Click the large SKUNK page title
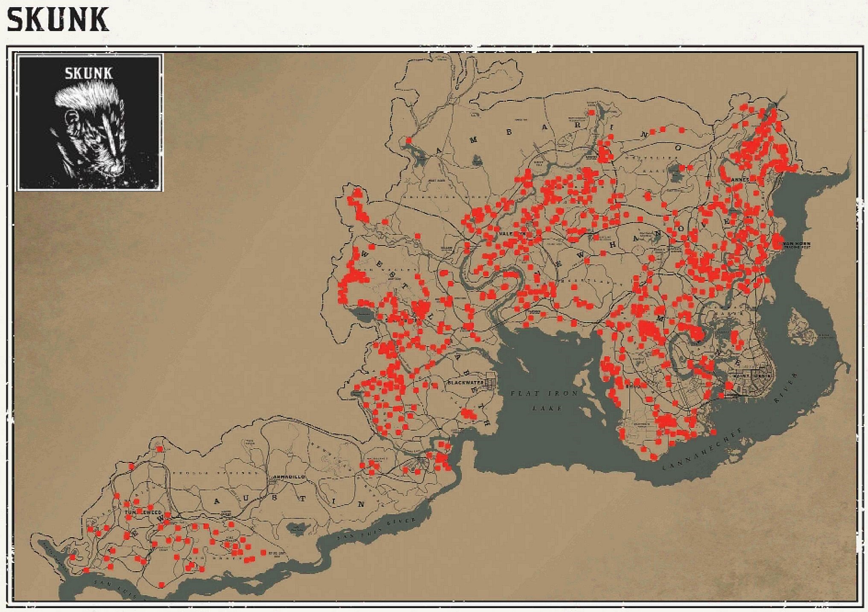Screen dimensions: 868x612 58,20
